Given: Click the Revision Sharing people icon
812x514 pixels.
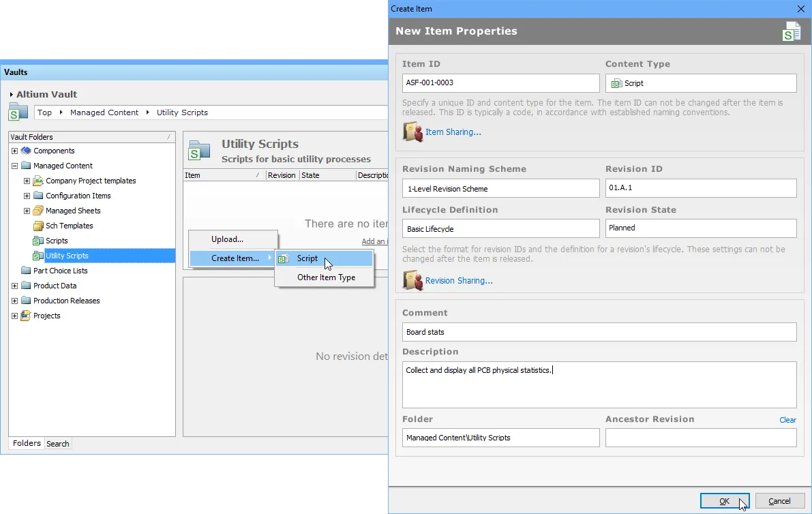Looking at the screenshot, I should [x=412, y=281].
